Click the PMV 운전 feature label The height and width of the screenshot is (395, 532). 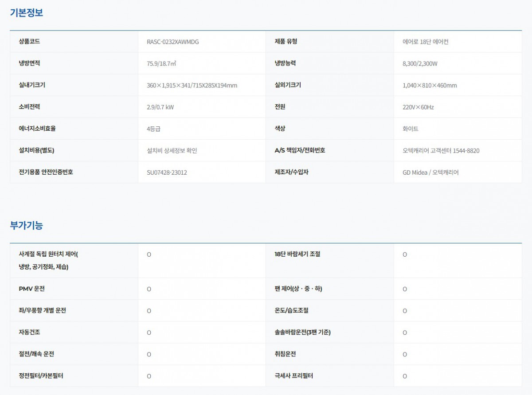(x=31, y=289)
